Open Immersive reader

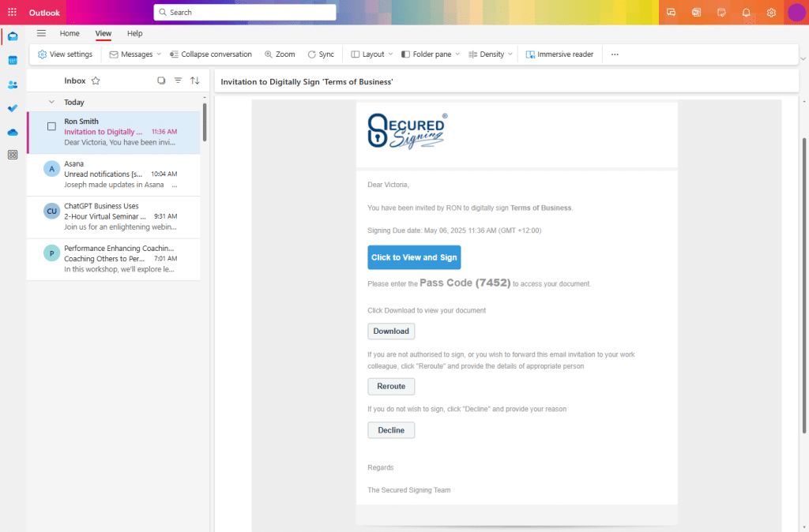click(x=560, y=54)
